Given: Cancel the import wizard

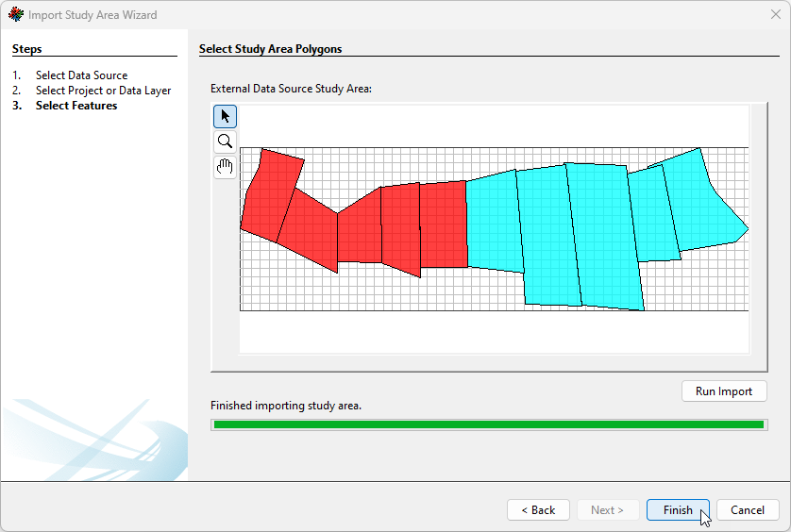Looking at the screenshot, I should (748, 510).
